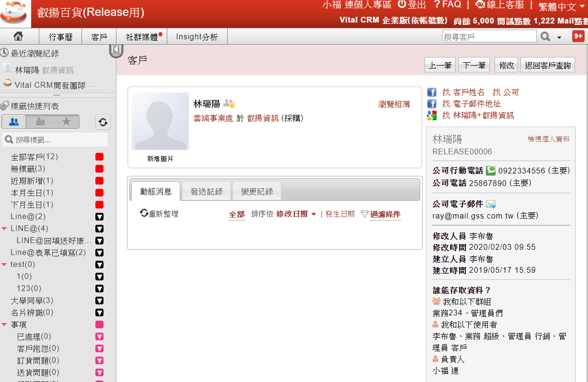Image resolution: width=588 pixels, height=382 pixels.
Task: Select the 動態消息 tab
Action: pyautogui.click(x=156, y=191)
